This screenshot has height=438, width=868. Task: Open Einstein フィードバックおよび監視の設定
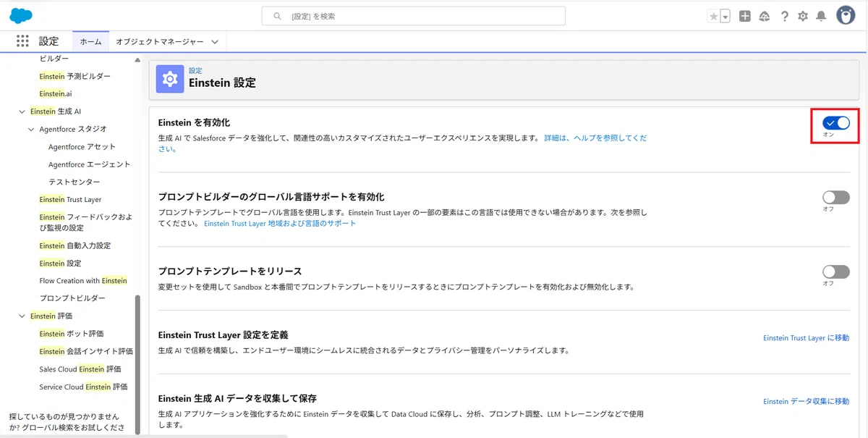[x=85, y=222]
